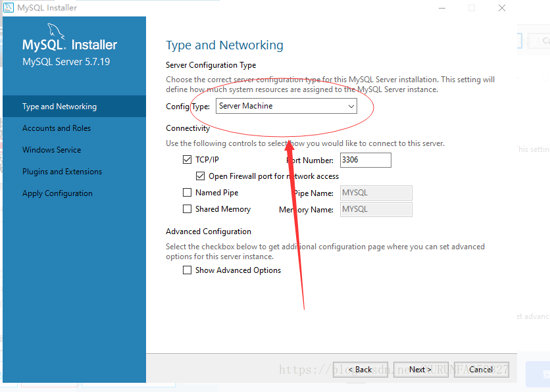The width and height of the screenshot is (550, 392).
Task: Select the Type and Networking step
Action: [x=59, y=107]
